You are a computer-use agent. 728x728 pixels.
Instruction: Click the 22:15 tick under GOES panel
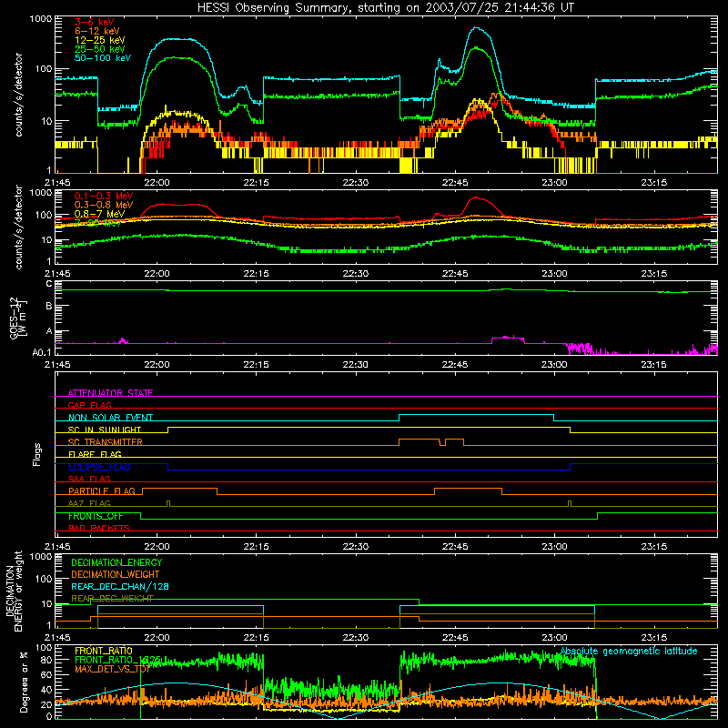point(257,365)
